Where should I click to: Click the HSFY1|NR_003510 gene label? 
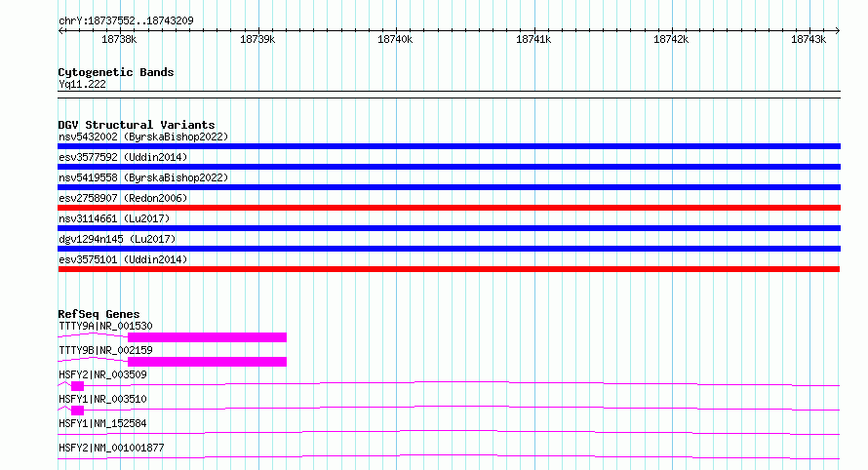pyautogui.click(x=102, y=399)
